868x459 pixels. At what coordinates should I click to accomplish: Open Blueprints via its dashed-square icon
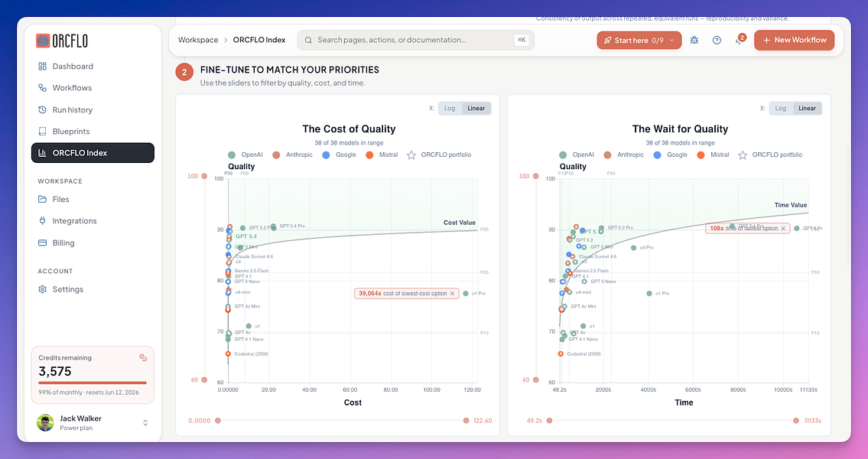point(42,132)
